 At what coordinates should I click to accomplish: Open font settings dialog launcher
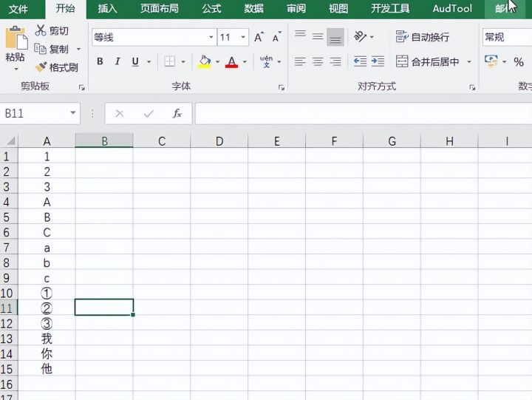point(282,87)
